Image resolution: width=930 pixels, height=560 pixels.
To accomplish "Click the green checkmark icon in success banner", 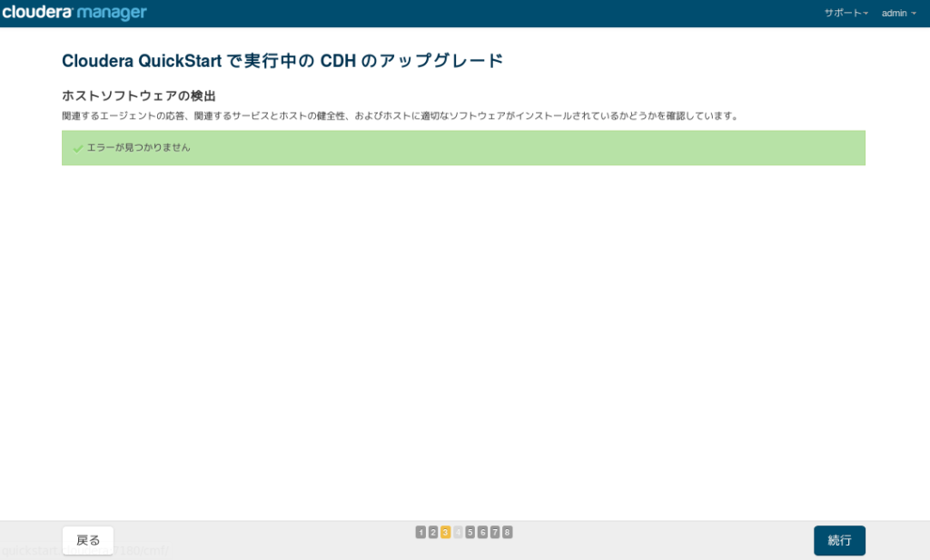I will (78, 148).
